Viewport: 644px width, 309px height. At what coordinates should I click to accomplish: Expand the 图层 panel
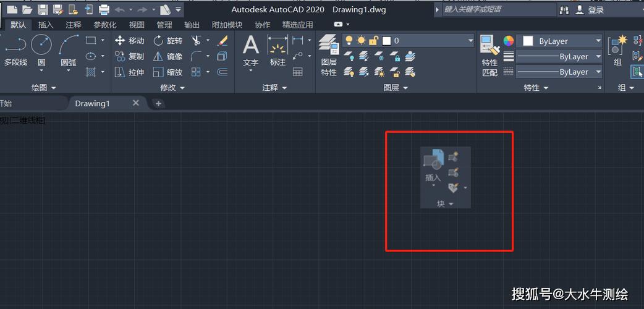[x=396, y=88]
